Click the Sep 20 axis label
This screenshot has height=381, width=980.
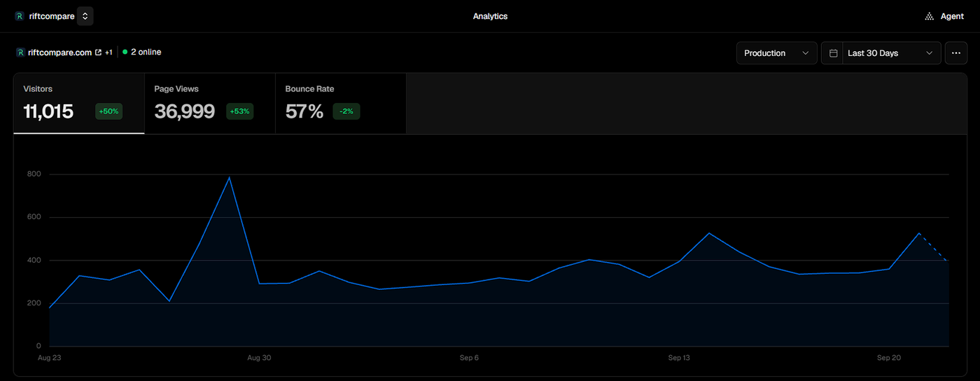pyautogui.click(x=889, y=358)
